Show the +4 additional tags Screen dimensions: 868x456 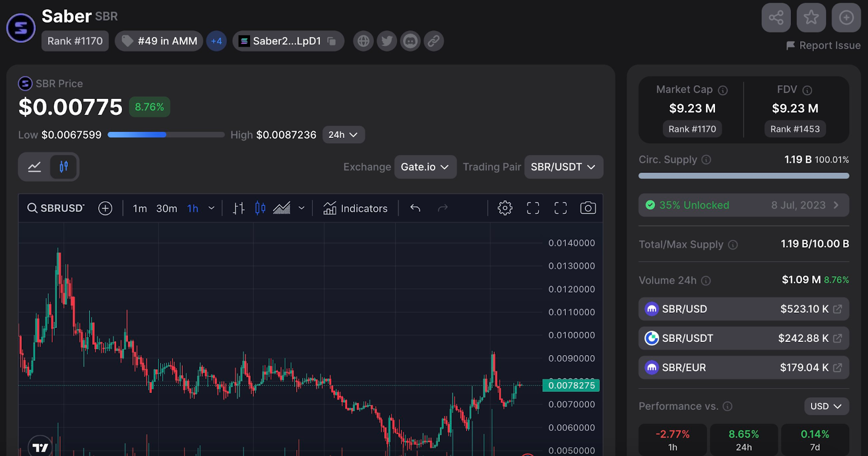(216, 41)
